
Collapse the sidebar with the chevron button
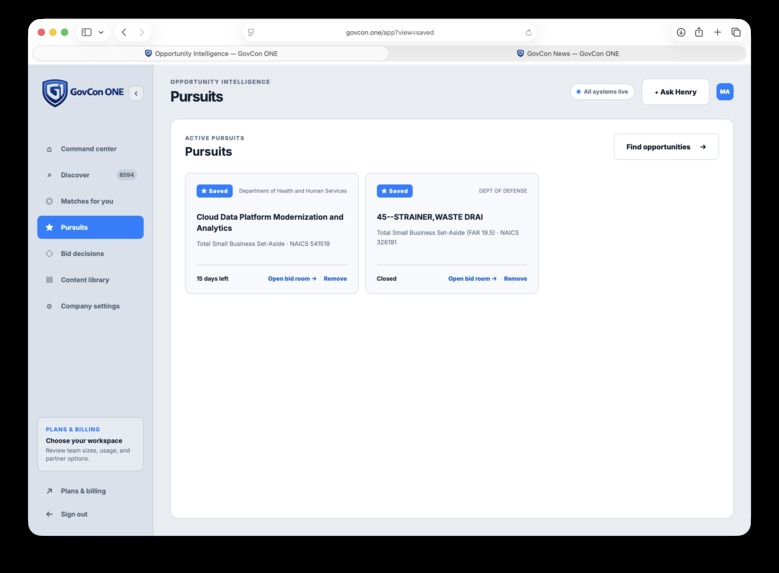(136, 93)
